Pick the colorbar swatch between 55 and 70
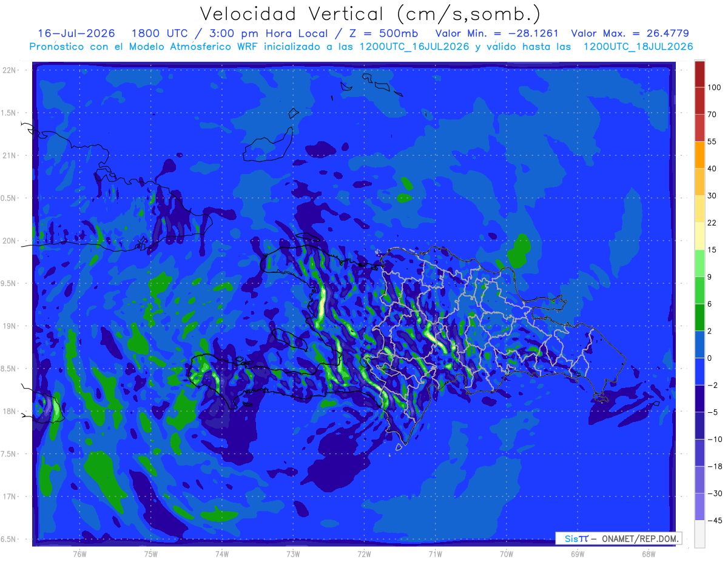Viewport: 728px width, 562px height. 699,128
